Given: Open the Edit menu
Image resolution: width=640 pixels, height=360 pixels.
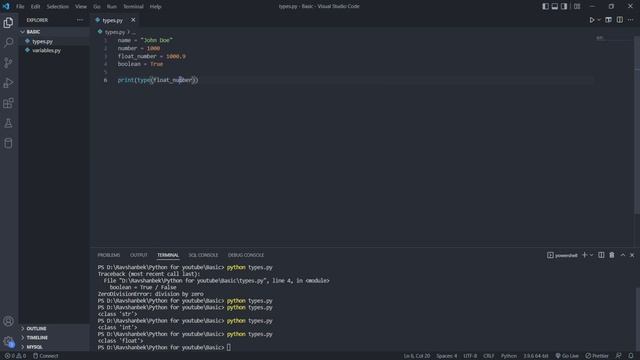Looking at the screenshot, I should pos(36,7).
